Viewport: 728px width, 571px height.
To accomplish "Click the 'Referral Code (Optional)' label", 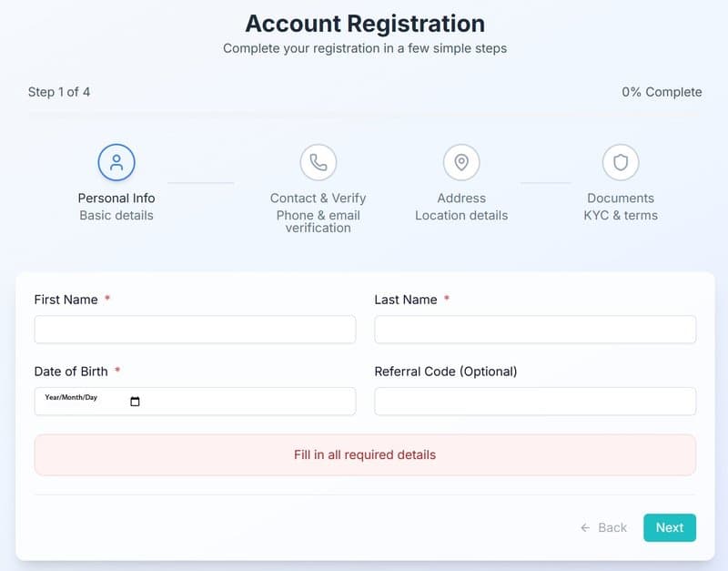I will (x=446, y=372).
